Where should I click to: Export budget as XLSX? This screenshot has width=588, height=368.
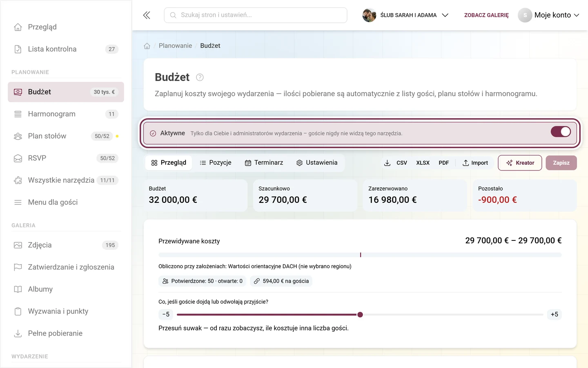[423, 163]
